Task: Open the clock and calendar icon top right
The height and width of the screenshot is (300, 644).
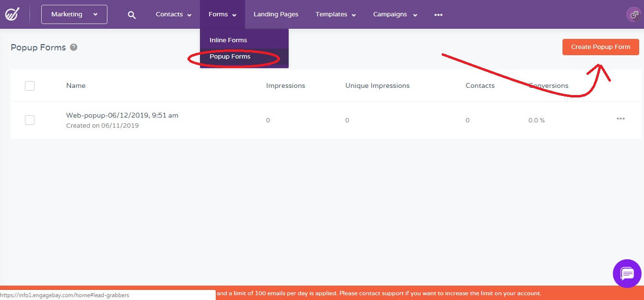Action: click(633, 14)
